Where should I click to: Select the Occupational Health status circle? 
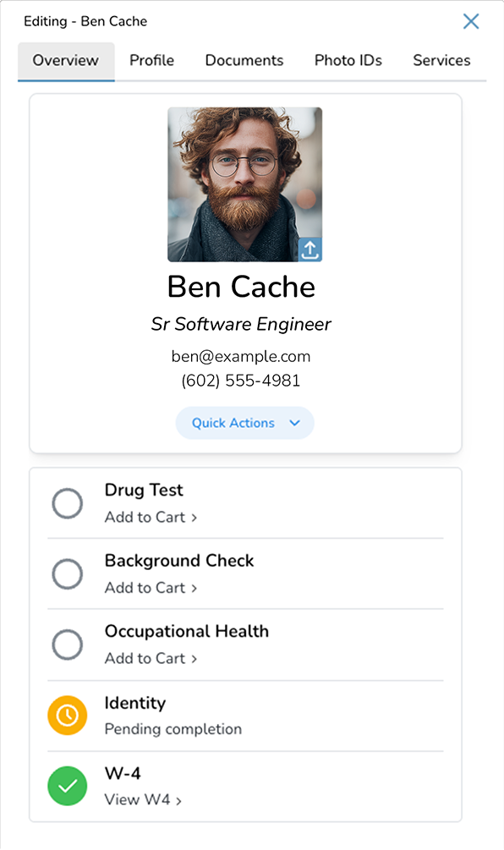(67, 644)
